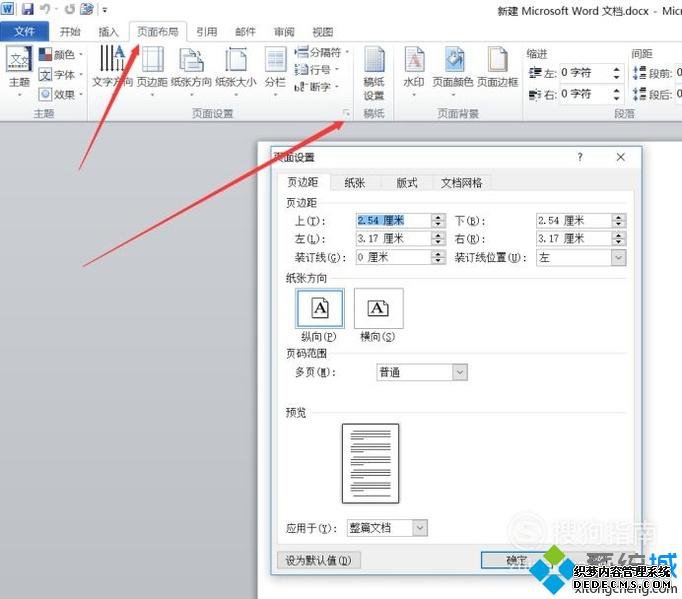Viewport: 682px width, 599px height.
Task: Switch to the 审阅 ribbon tab
Action: [284, 32]
